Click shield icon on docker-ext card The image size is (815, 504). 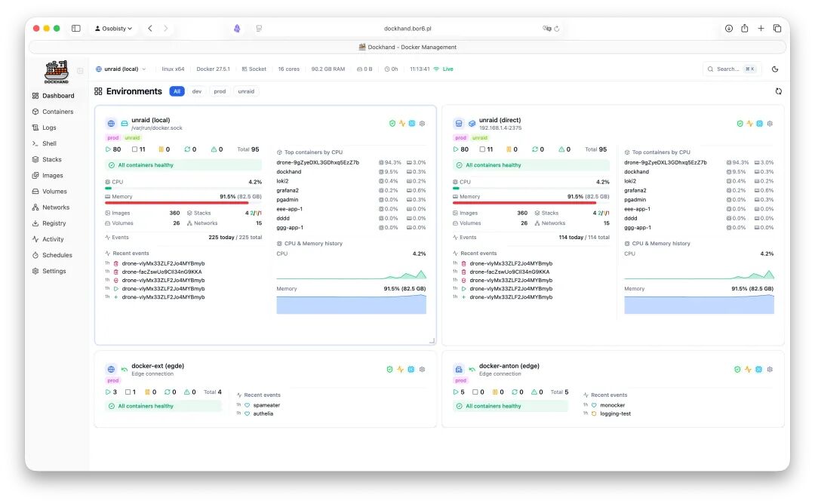pyautogui.click(x=389, y=370)
